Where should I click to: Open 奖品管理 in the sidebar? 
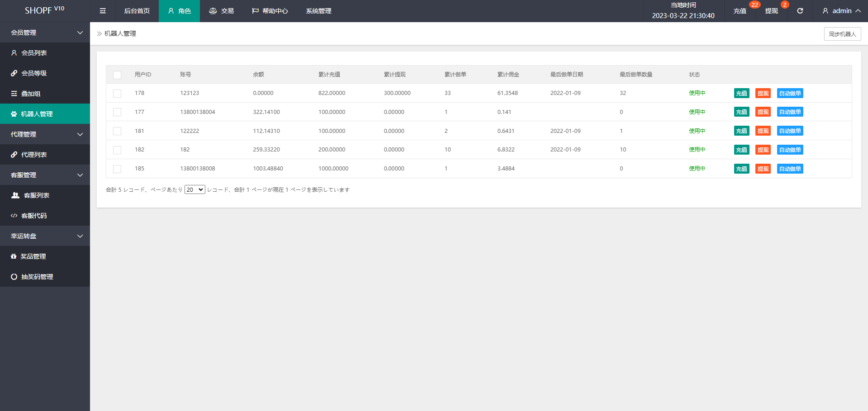point(33,256)
